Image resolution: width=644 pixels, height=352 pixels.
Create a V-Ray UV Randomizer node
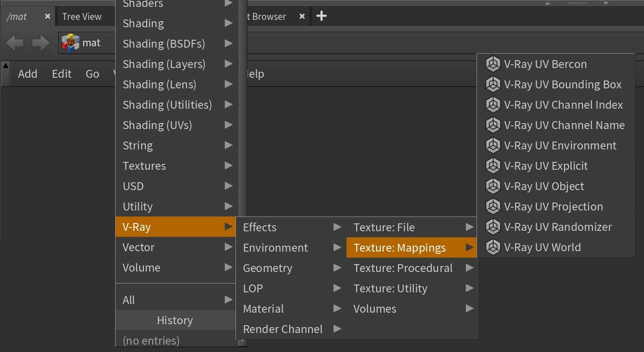(556, 227)
